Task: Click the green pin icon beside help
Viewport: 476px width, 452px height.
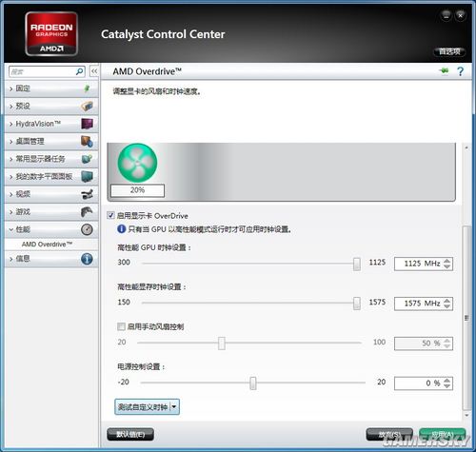Action: tap(445, 70)
